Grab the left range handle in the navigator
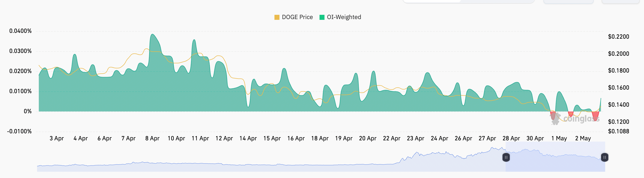The image size is (644, 178). 506,157
